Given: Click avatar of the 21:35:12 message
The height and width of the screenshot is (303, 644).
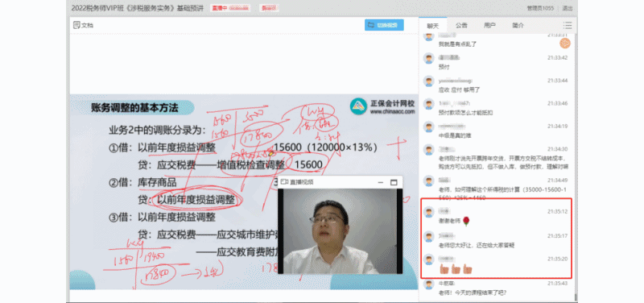Looking at the screenshot, I should (x=429, y=213).
